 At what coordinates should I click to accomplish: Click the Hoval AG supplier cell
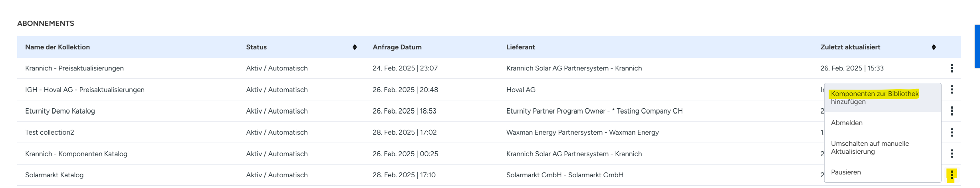tap(521, 90)
